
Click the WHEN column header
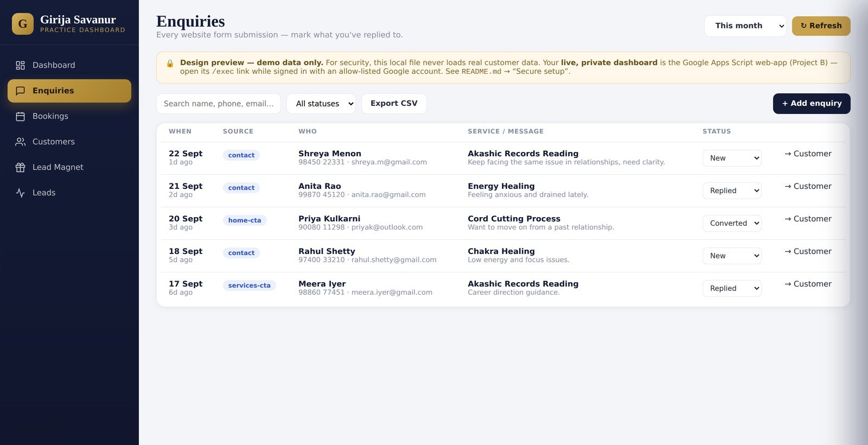180,131
